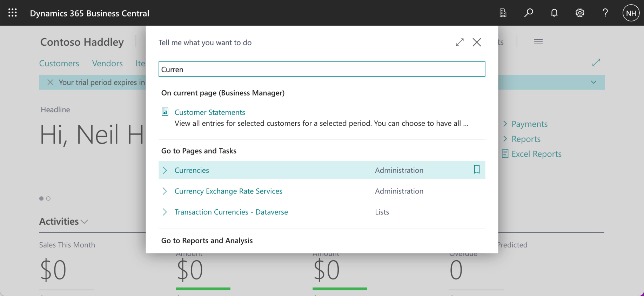Open the Customers navigation item
644x296 pixels.
click(59, 63)
